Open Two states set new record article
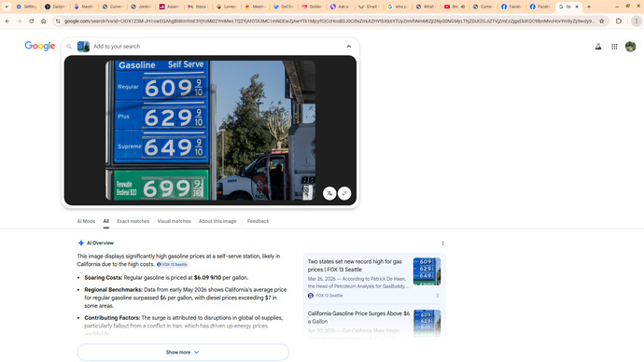This screenshot has height=362, width=644. [x=355, y=266]
